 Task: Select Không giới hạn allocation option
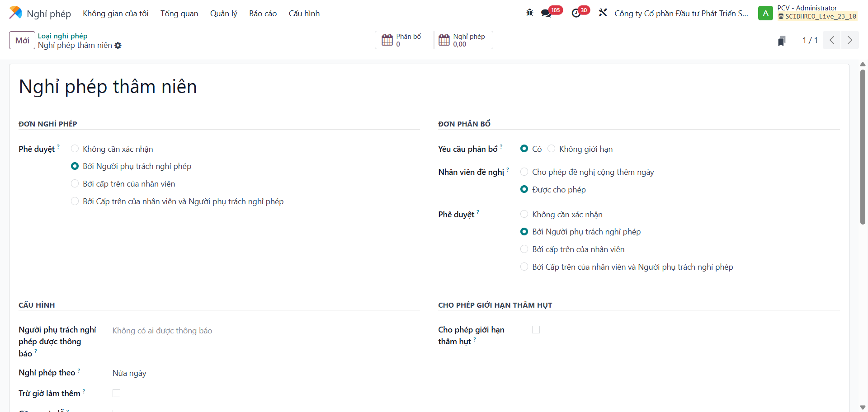tap(552, 149)
